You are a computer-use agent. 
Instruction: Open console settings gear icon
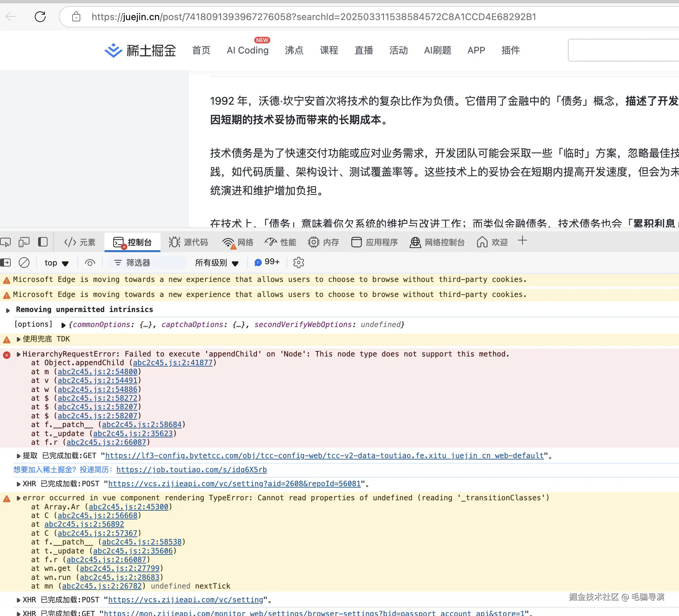click(x=298, y=263)
